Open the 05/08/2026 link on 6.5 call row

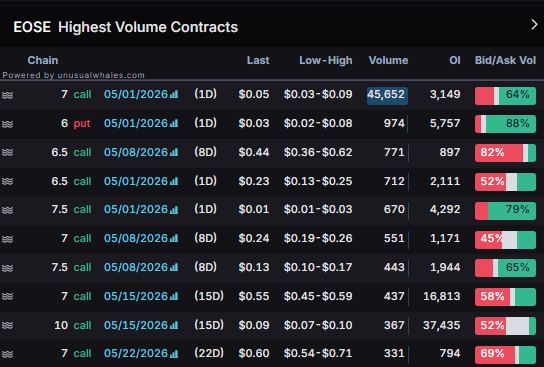click(x=136, y=152)
